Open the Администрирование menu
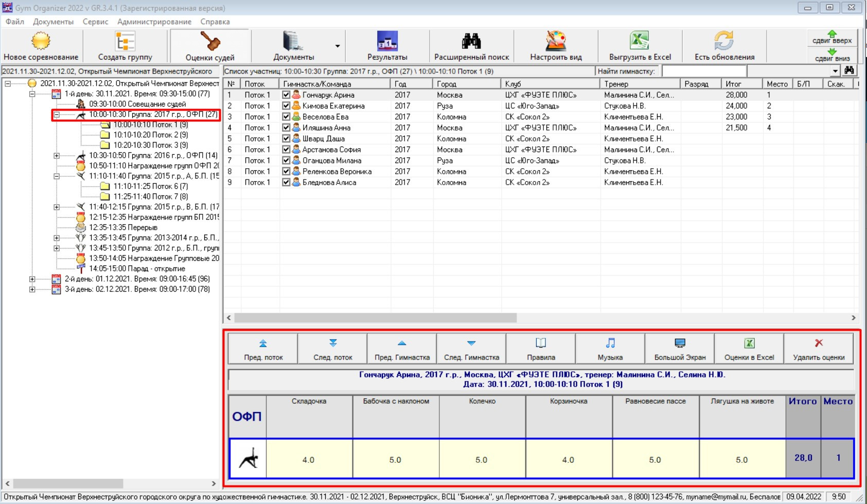This screenshot has height=504, width=867. [x=154, y=22]
